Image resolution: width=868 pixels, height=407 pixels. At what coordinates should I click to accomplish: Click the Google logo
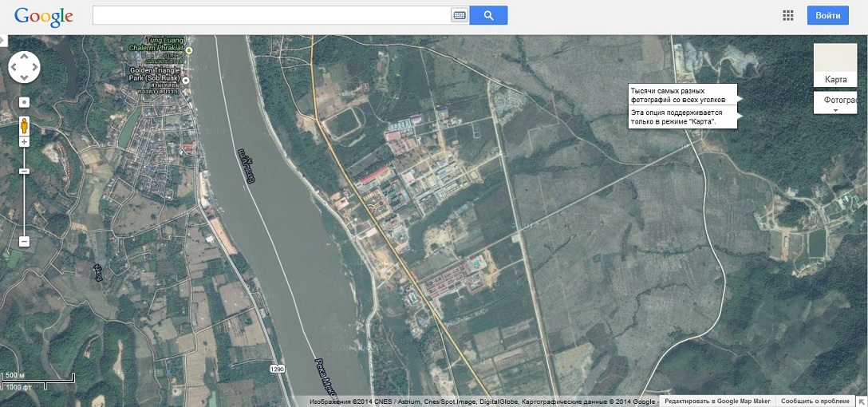coord(43,16)
